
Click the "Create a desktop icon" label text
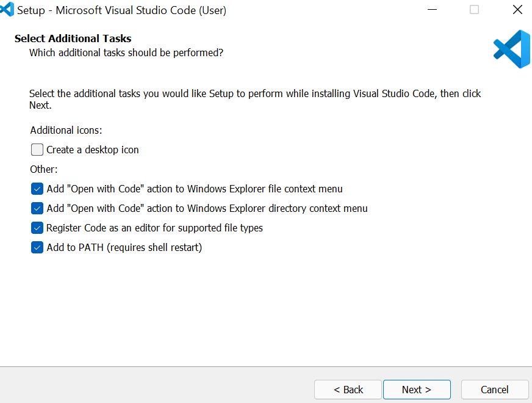pyautogui.click(x=93, y=150)
